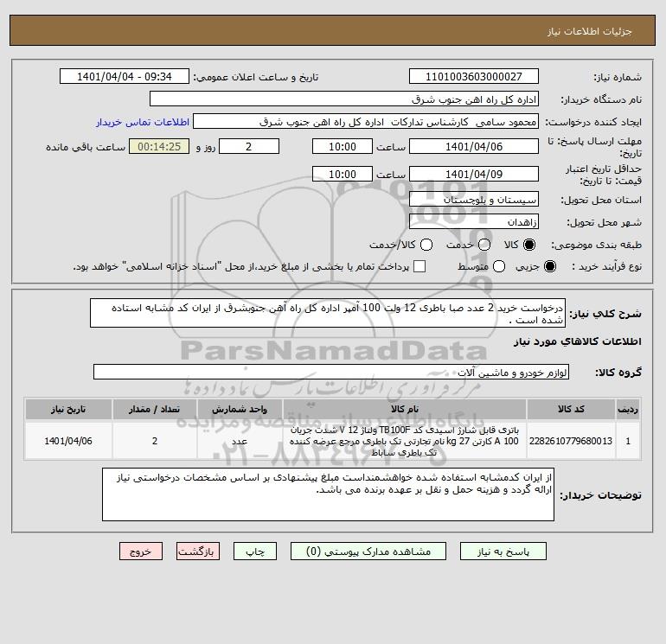Click the تاریخ نیاز column header

tap(68, 409)
